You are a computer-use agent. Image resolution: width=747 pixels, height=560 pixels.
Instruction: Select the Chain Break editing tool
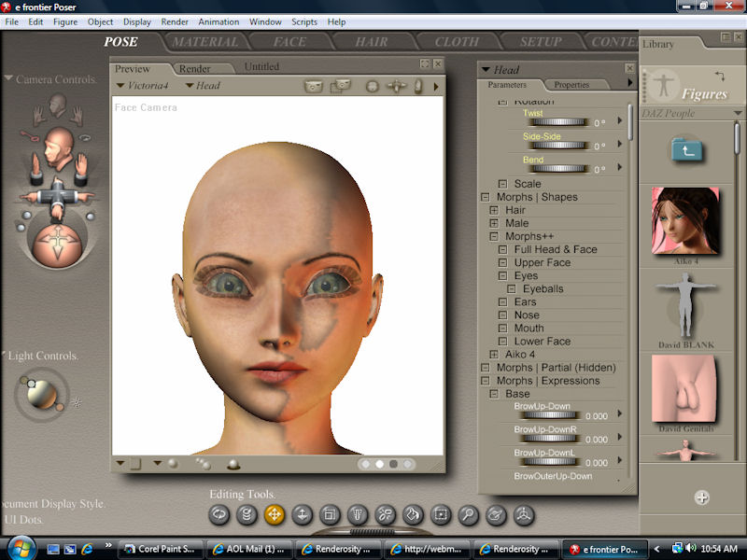point(386,513)
